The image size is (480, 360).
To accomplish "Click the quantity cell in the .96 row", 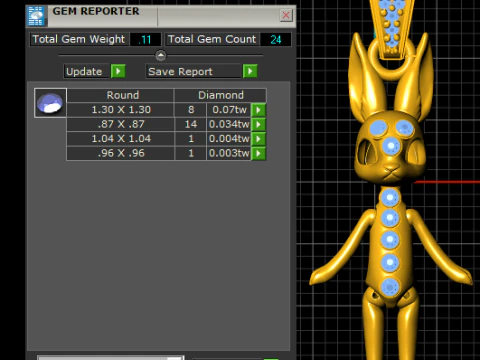I will 191,153.
